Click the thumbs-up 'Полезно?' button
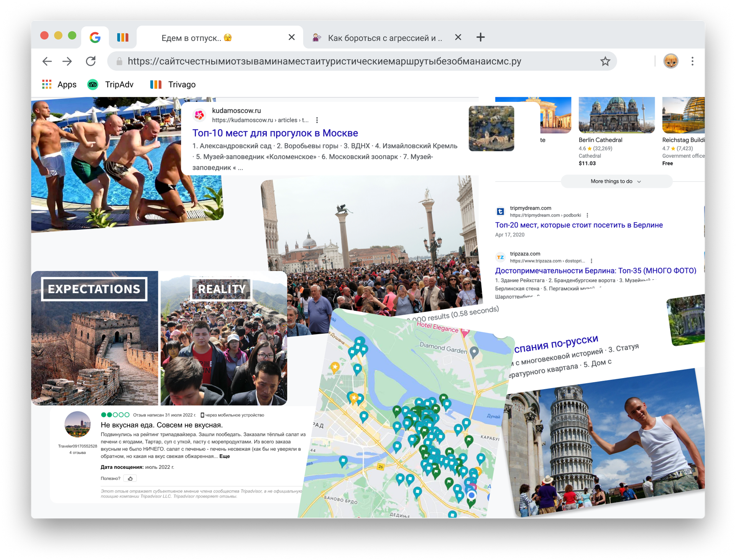Screen dimensions: 736x560 tap(130, 478)
